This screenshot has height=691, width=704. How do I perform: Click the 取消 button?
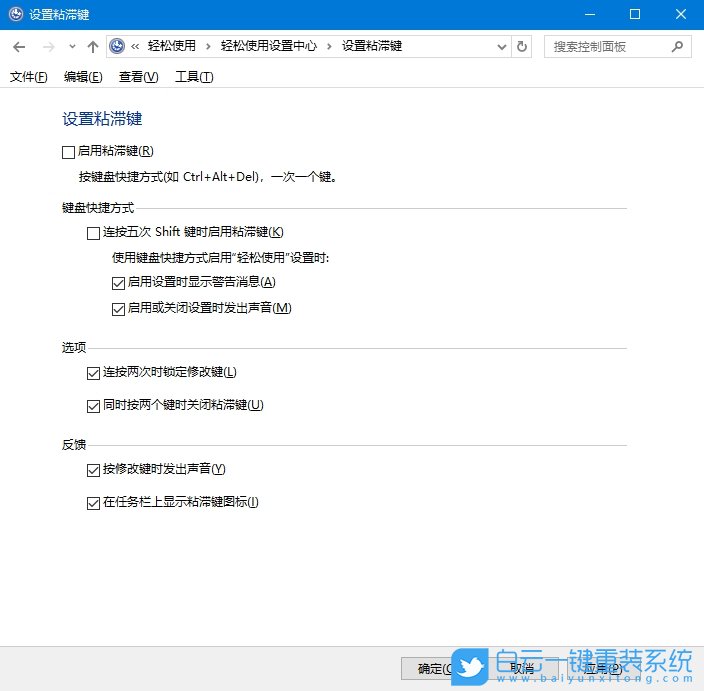pos(522,669)
